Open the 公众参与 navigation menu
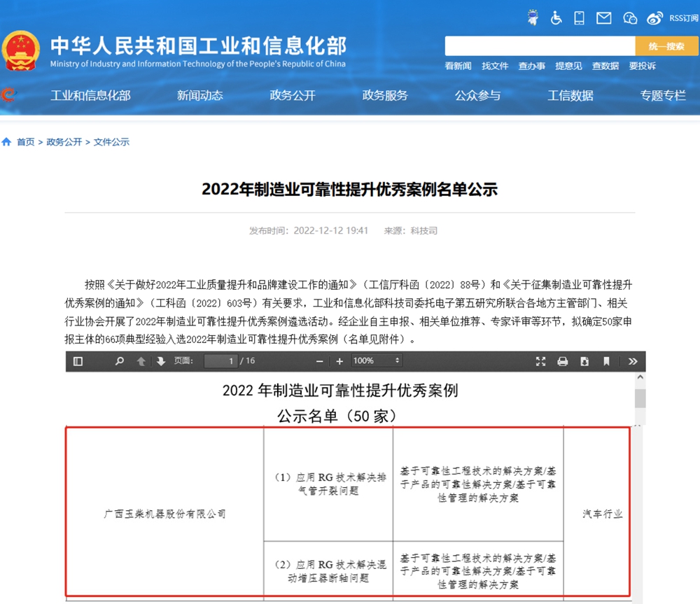The image size is (700, 604). pos(477,95)
